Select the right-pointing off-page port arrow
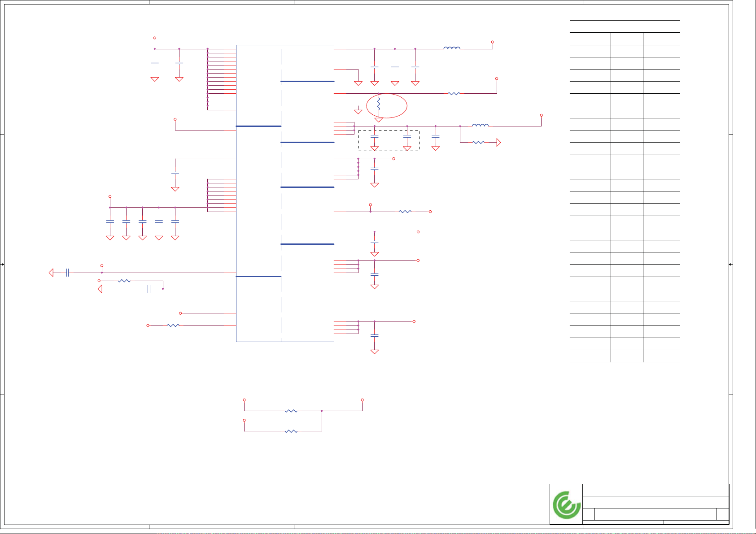 tap(498, 143)
